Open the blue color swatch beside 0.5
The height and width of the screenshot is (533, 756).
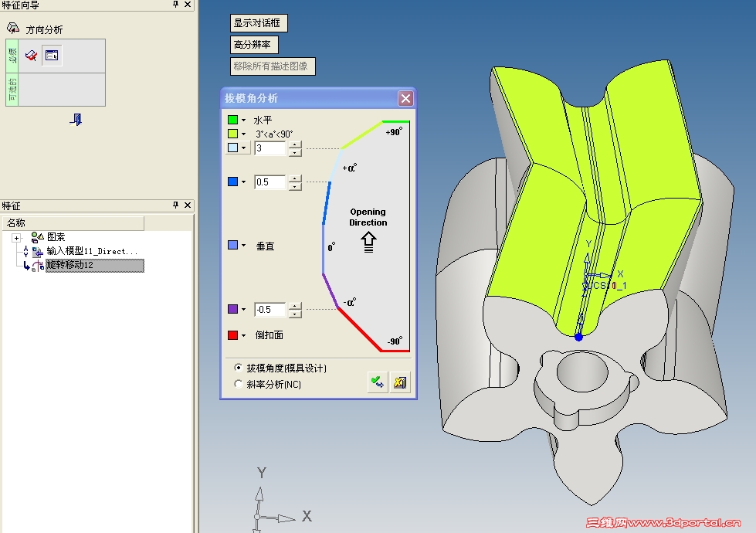[233, 182]
